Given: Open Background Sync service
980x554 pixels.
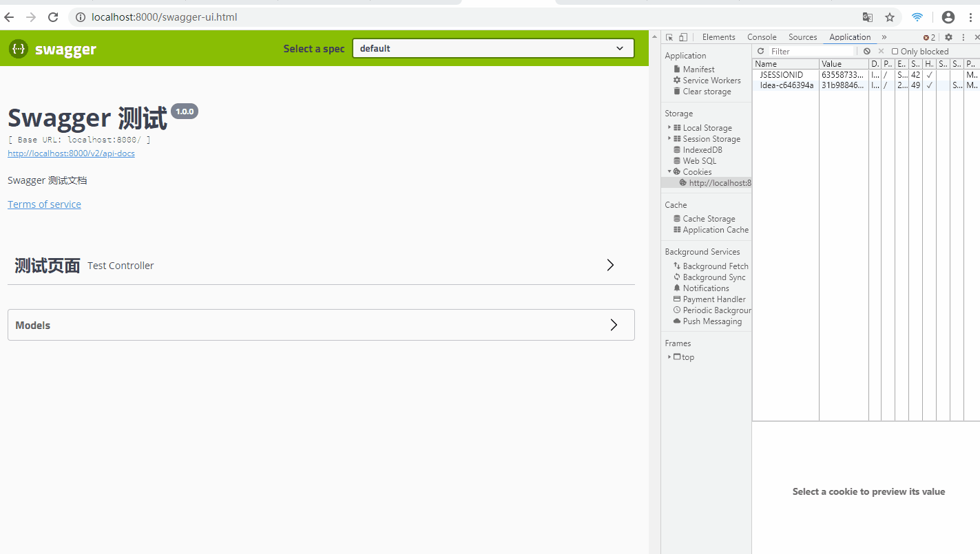Looking at the screenshot, I should pos(709,277).
